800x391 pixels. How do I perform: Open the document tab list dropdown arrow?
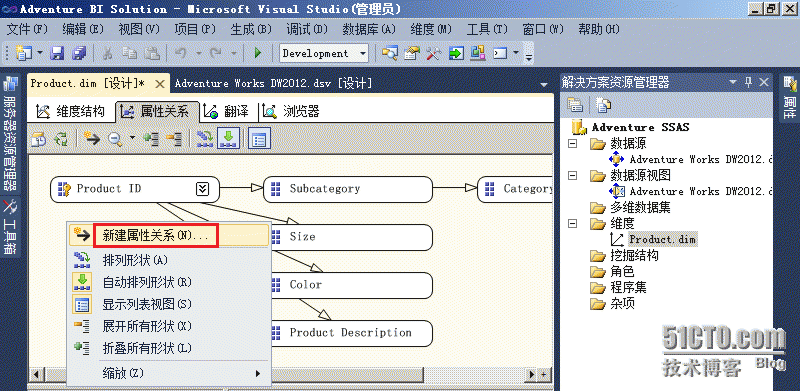click(544, 84)
